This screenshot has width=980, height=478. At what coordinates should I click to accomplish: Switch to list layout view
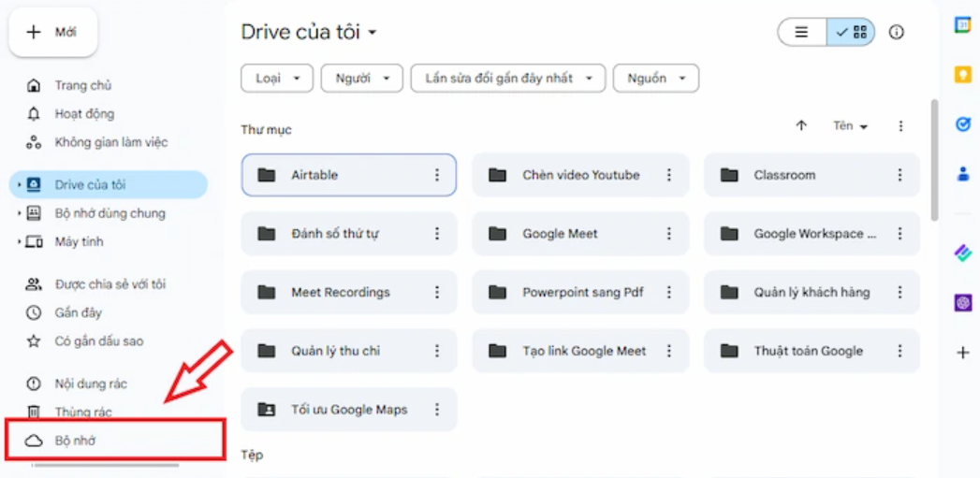802,32
